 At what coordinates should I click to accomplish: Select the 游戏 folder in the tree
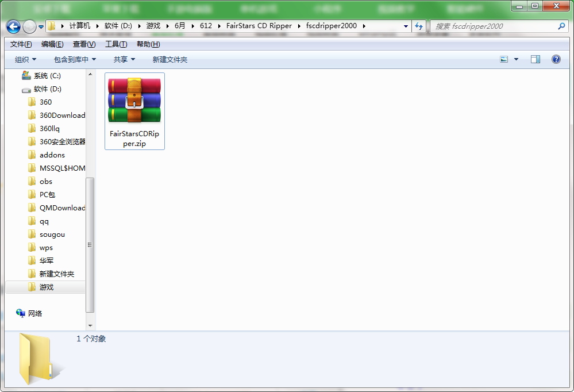click(x=45, y=287)
